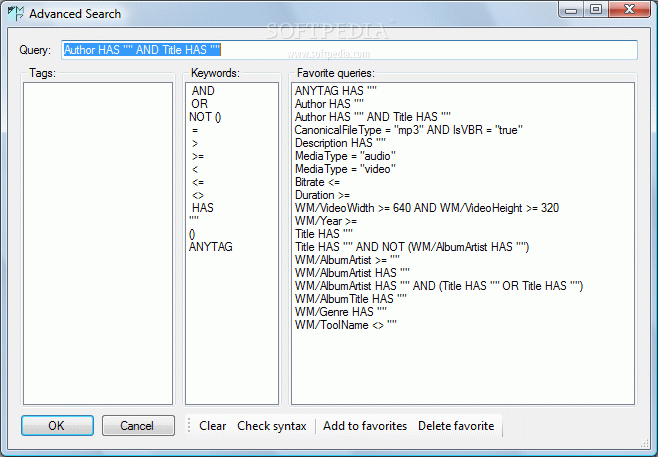Select favorite WM/ToolName <> ""

345,325
